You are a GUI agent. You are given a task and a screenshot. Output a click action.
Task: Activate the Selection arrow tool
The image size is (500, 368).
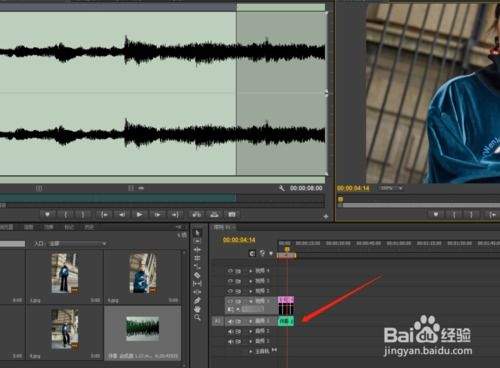tap(197, 233)
